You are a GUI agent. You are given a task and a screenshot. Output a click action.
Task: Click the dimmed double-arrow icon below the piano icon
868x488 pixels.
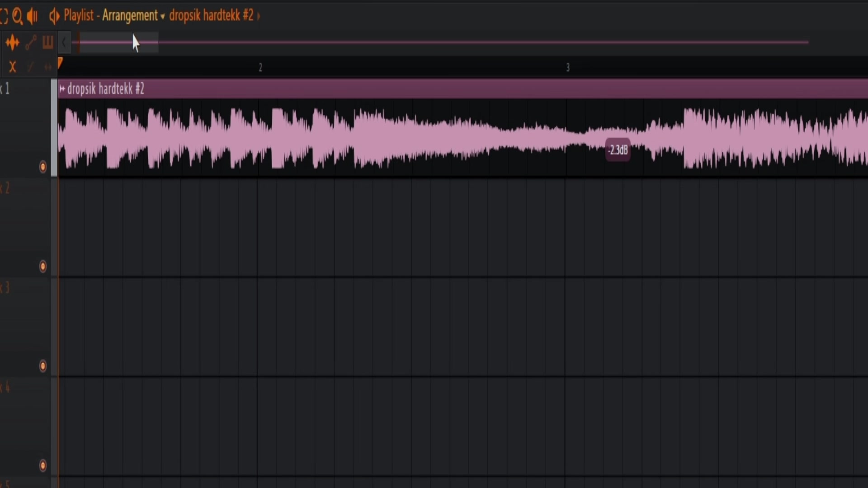(x=47, y=67)
